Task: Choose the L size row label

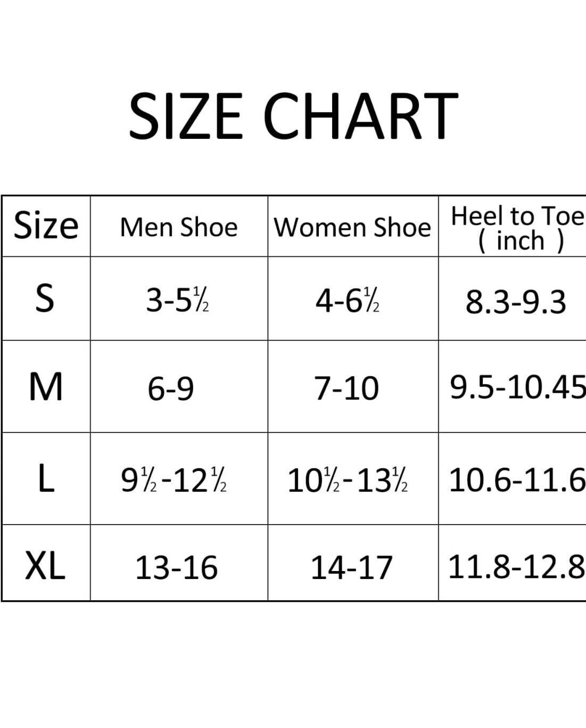Action: pyautogui.click(x=46, y=478)
